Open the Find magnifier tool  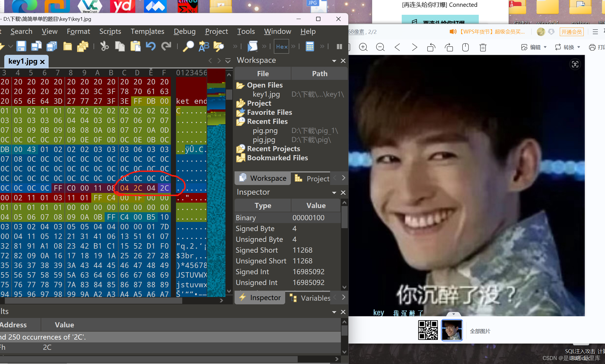click(188, 46)
